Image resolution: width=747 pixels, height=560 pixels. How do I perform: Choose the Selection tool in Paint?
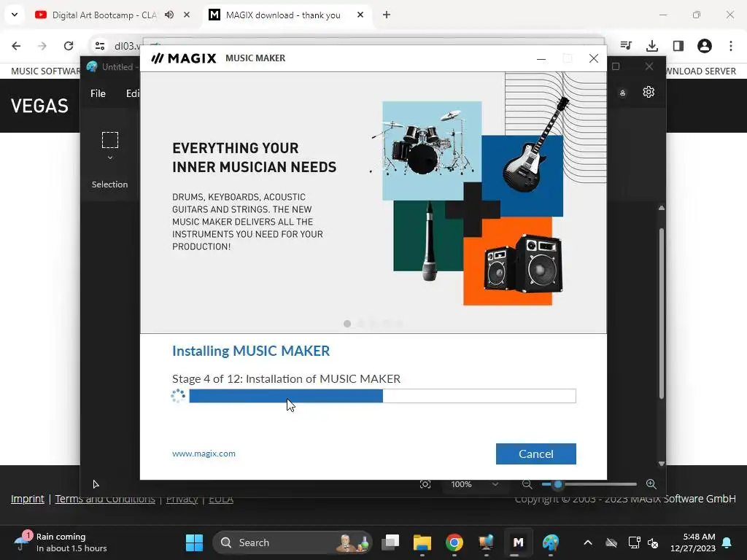[x=110, y=140]
